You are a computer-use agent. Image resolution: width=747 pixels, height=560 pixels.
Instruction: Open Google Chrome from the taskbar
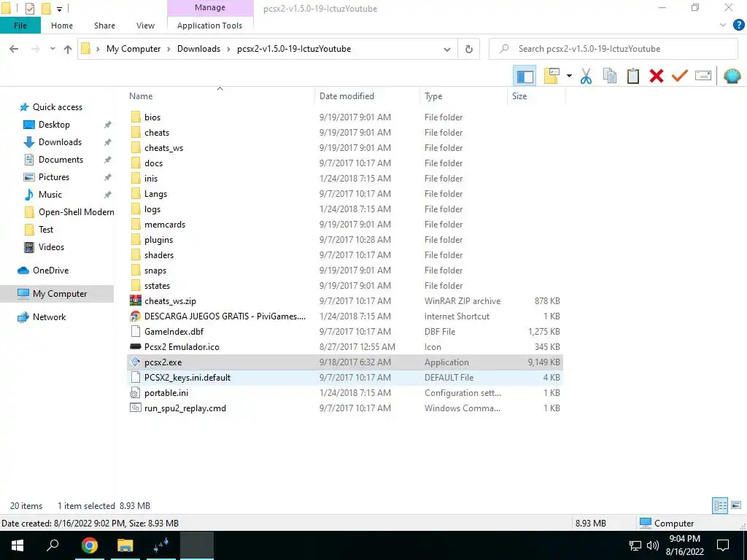[x=89, y=545]
